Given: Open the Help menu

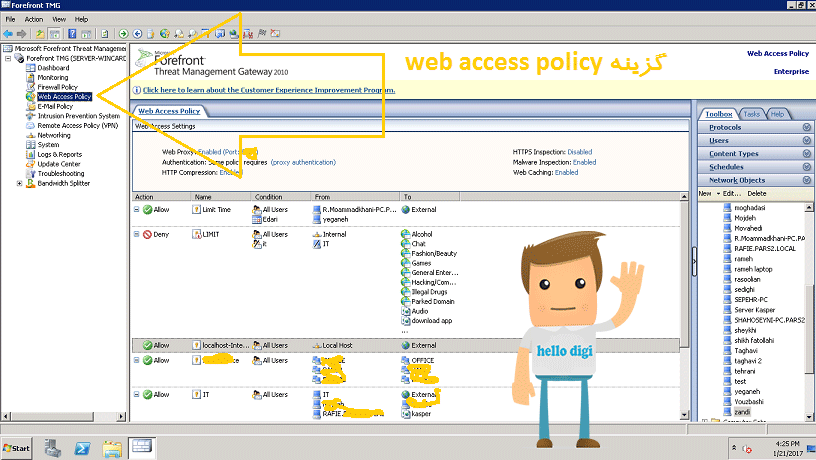Looking at the screenshot, I should pos(81,19).
